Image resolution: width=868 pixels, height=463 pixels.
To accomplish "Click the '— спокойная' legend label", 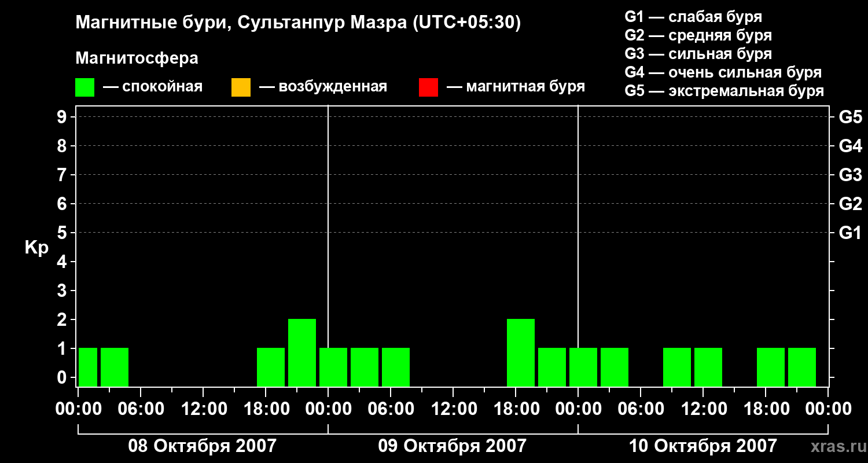I will (153, 87).
